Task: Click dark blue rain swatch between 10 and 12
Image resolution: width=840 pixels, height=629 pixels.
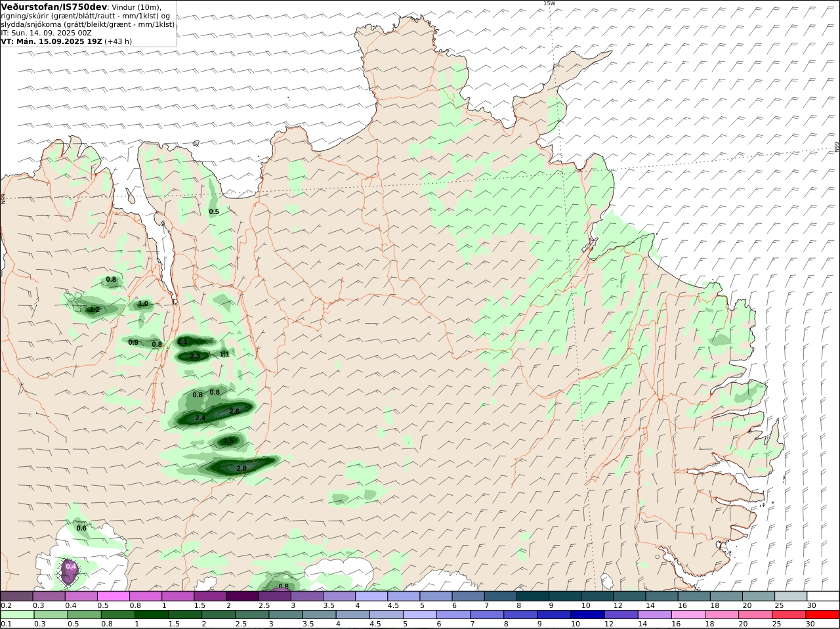Action: (x=588, y=615)
